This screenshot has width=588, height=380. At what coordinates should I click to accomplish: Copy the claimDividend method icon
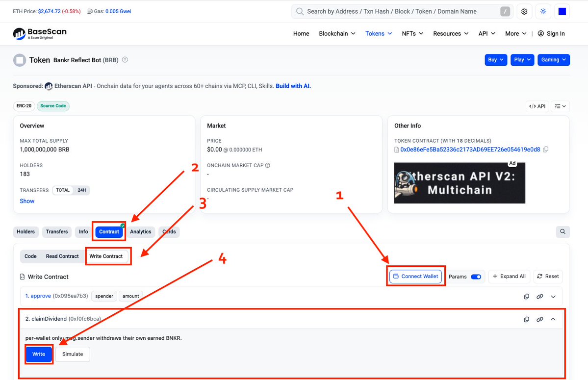[527, 319]
